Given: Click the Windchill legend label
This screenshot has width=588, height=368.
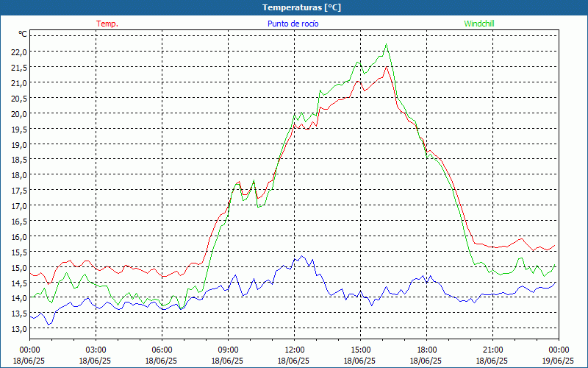Looking at the screenshot, I should coord(479,24).
